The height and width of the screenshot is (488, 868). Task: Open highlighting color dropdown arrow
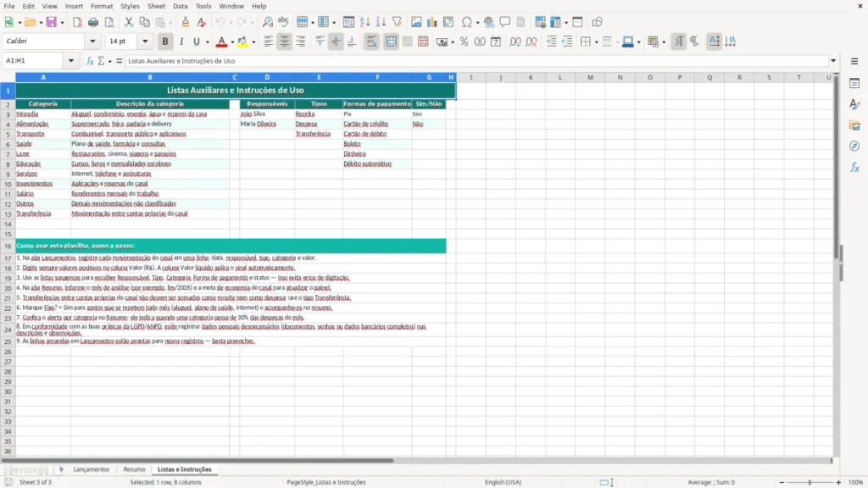tap(253, 42)
